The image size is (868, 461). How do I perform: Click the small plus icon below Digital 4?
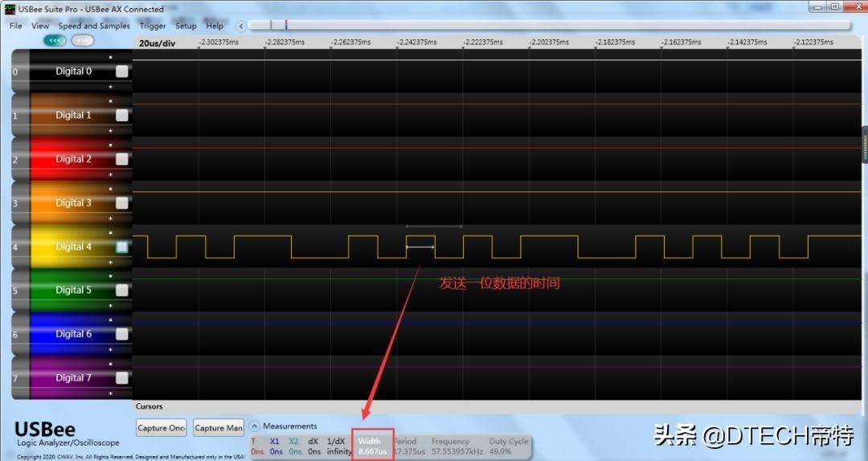pyautogui.click(x=110, y=262)
